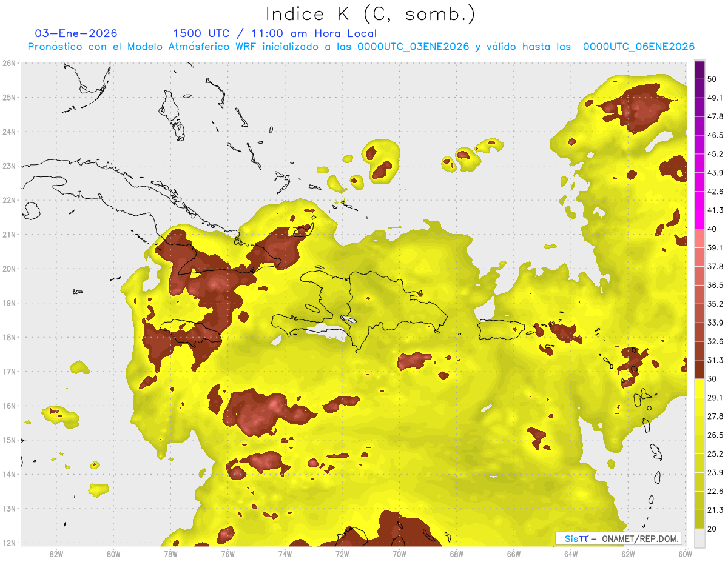
Task: Click the colorbar value '23.9'
Action: pyautogui.click(x=715, y=473)
